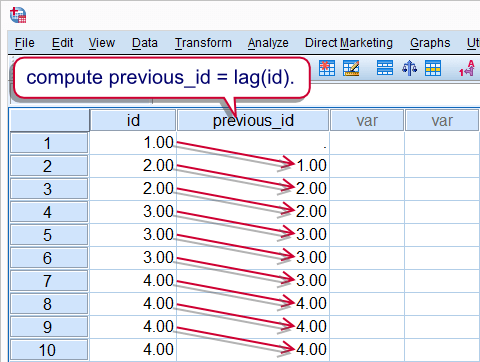
Task: Toggle the Value Labels toolbar icon
Action: point(467,68)
